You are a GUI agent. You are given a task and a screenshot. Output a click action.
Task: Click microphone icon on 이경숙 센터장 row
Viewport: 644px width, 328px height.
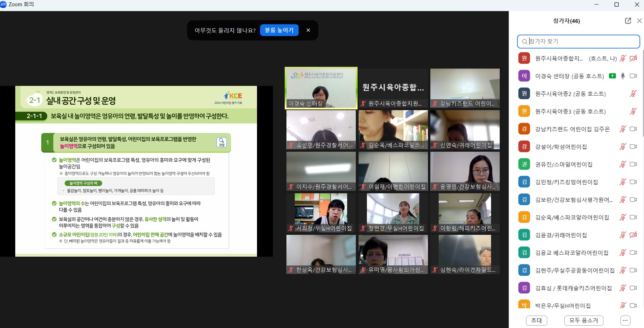(x=623, y=76)
